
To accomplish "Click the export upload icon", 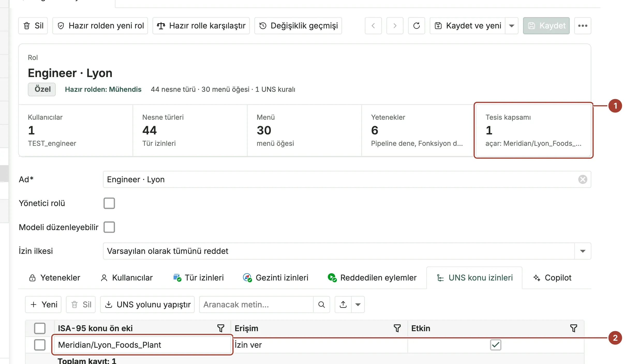I will click(x=343, y=305).
